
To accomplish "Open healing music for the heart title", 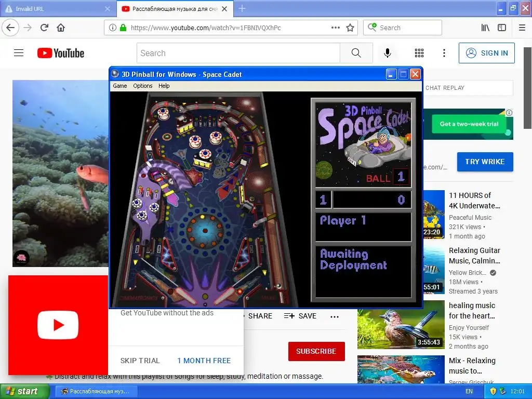I will [472, 311].
